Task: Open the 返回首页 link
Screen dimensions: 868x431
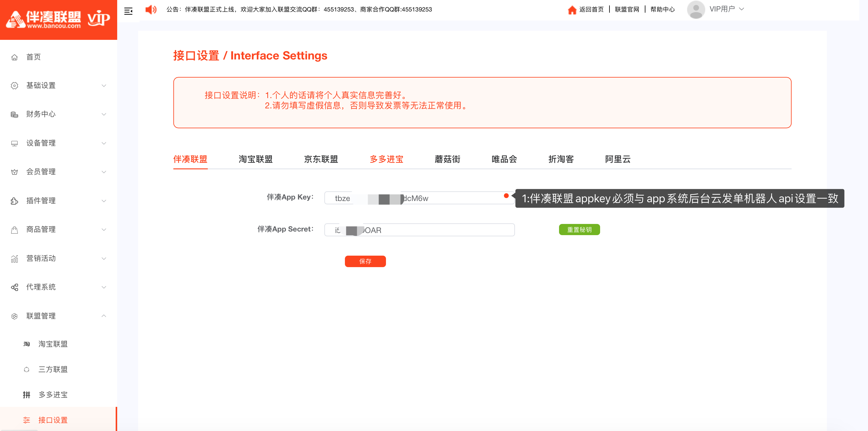Action: point(591,9)
